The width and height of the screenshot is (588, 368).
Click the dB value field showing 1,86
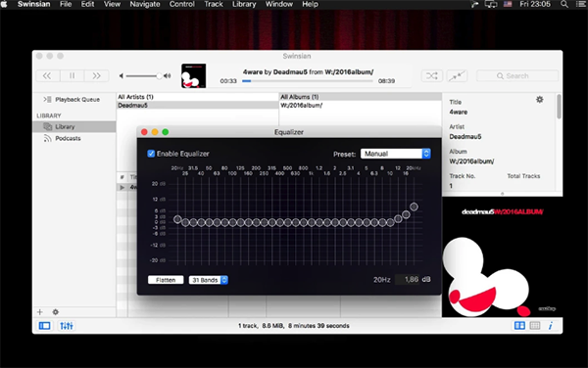408,280
